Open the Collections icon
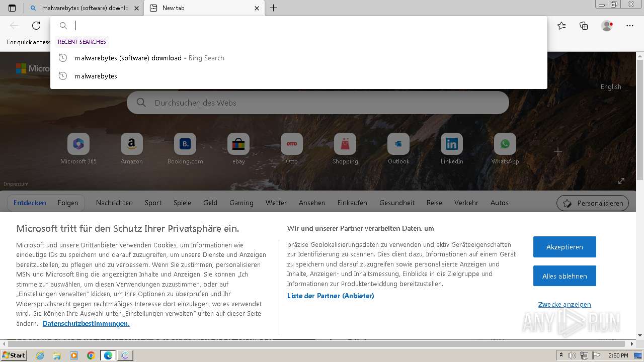 coord(584,26)
